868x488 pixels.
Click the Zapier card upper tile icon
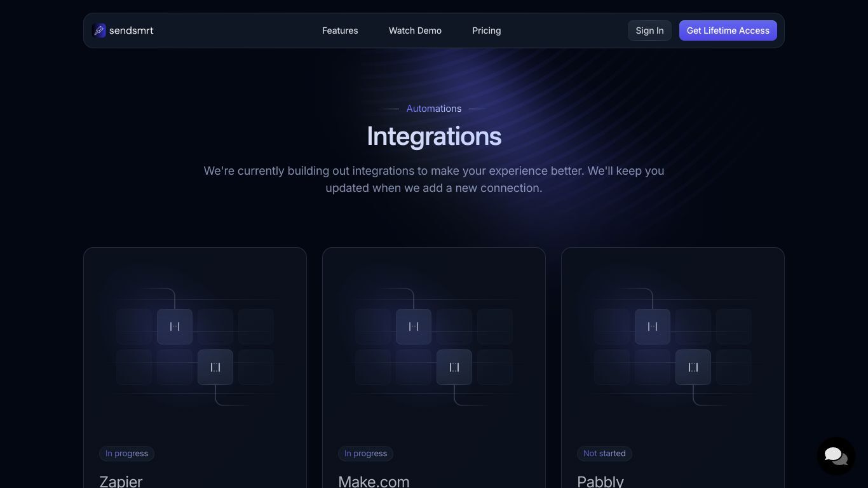coord(175,327)
